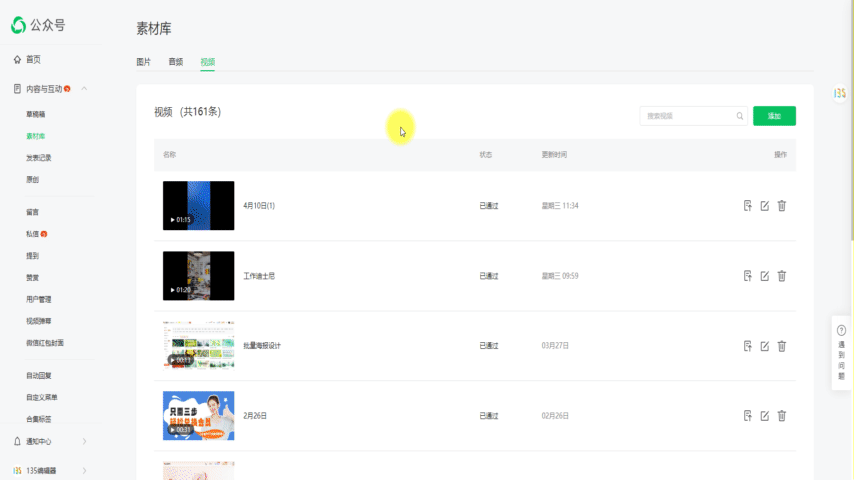Focus the 搜索视频 search field
Image resolution: width=854 pixels, height=480 pixels.
pyautogui.click(x=693, y=116)
